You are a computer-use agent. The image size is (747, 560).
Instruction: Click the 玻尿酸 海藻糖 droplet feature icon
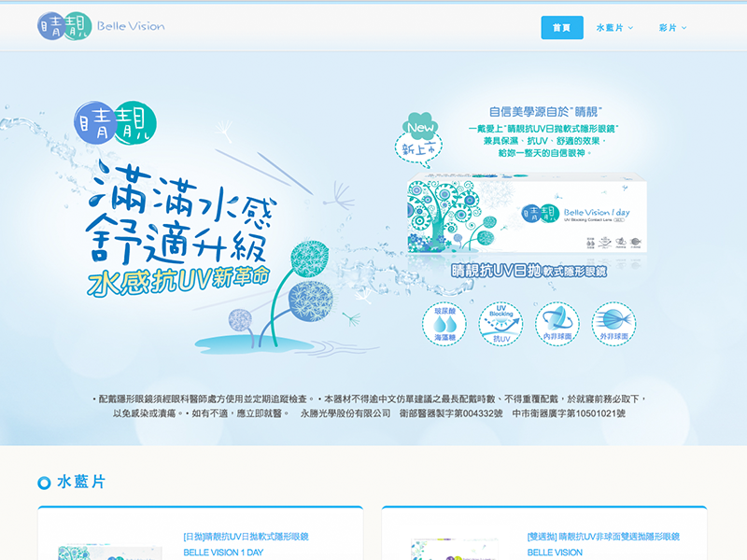444,324
